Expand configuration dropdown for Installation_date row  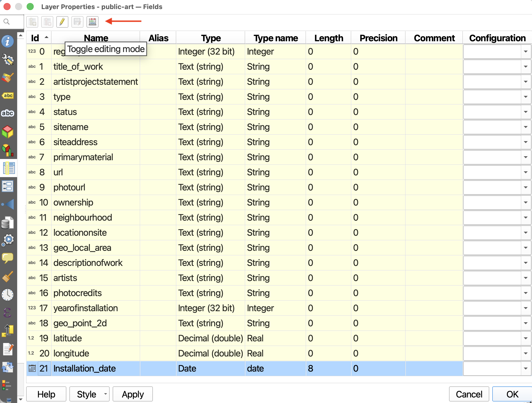[526, 369]
